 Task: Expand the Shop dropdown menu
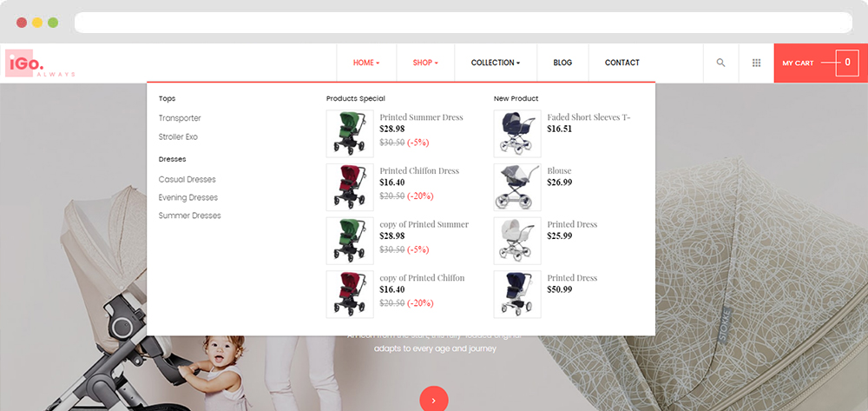(425, 63)
